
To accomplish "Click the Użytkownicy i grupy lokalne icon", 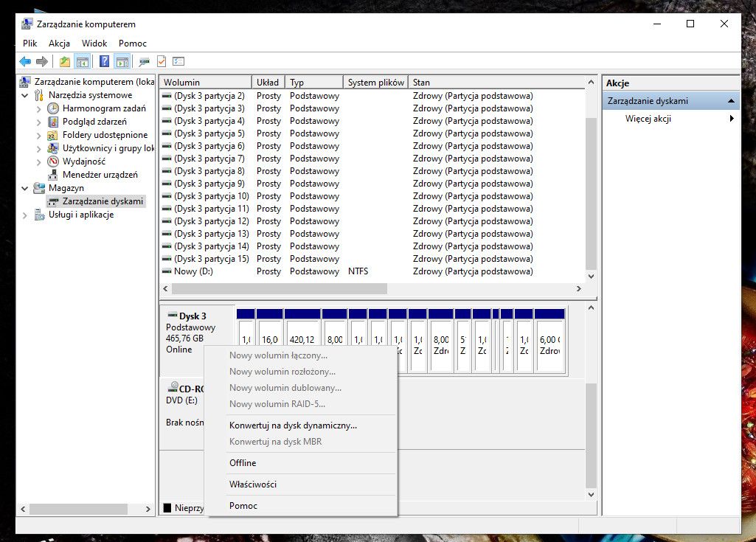I will (x=53, y=148).
